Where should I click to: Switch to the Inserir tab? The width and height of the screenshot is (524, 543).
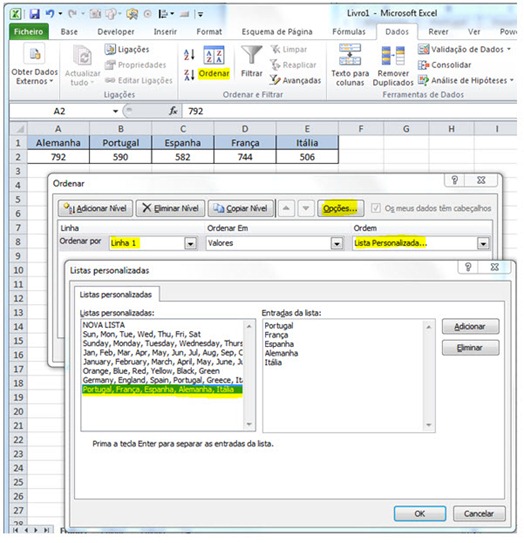coord(165,32)
